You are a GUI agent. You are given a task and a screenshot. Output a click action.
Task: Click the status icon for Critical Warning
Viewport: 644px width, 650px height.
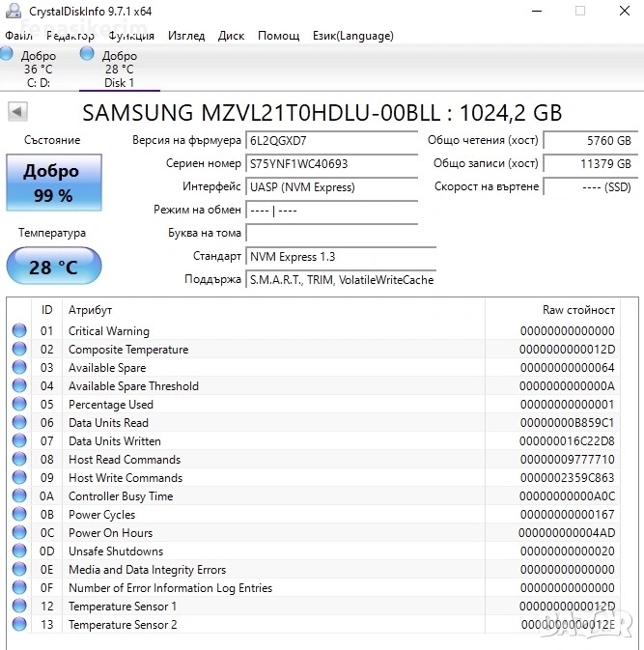tap(19, 331)
